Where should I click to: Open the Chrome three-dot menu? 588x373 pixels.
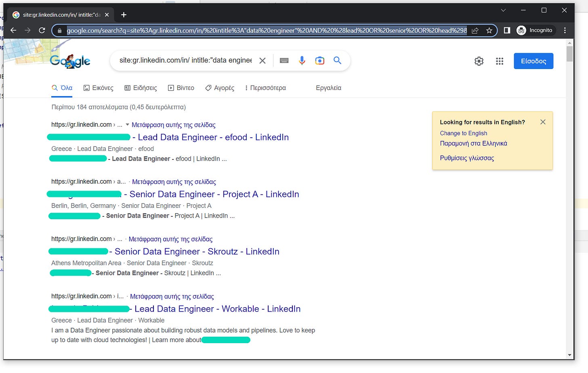[x=565, y=30]
